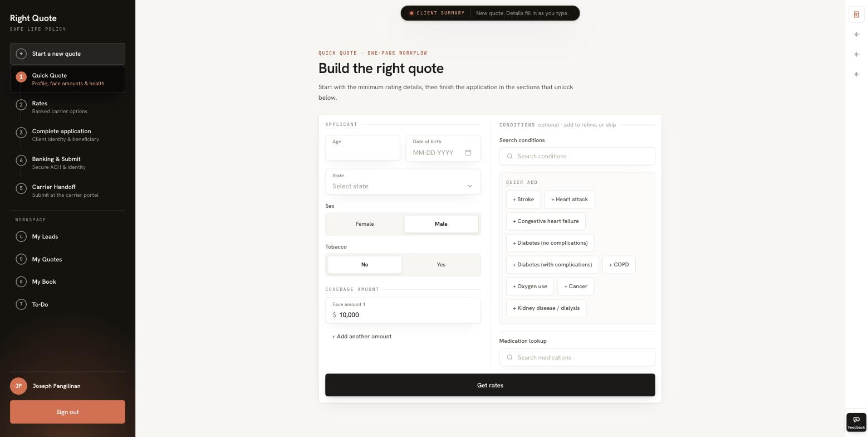Screen dimensions: 868x437
Task: Go to Quick Quote step
Action: point(67,79)
